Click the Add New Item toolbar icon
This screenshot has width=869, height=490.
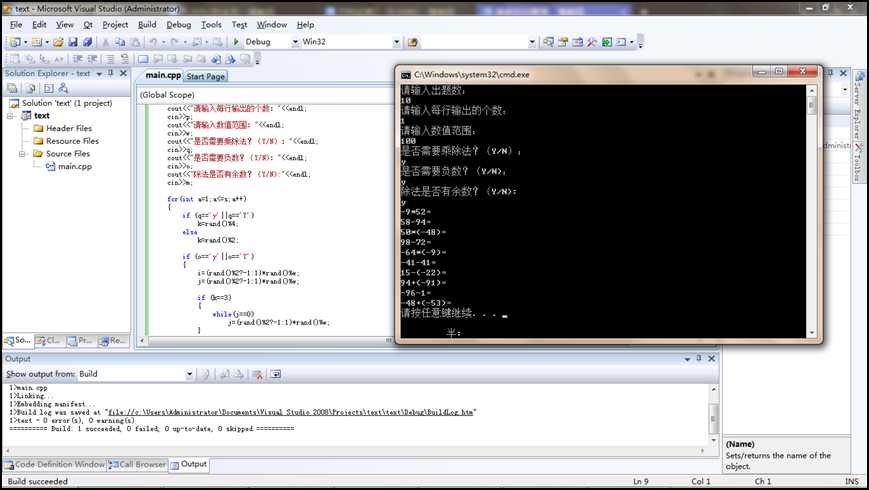point(37,42)
